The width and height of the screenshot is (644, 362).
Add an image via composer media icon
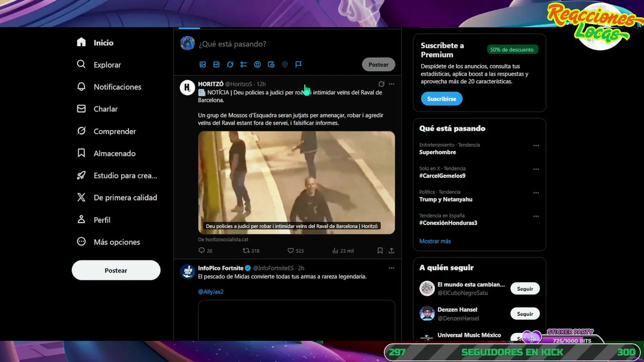pyautogui.click(x=203, y=64)
